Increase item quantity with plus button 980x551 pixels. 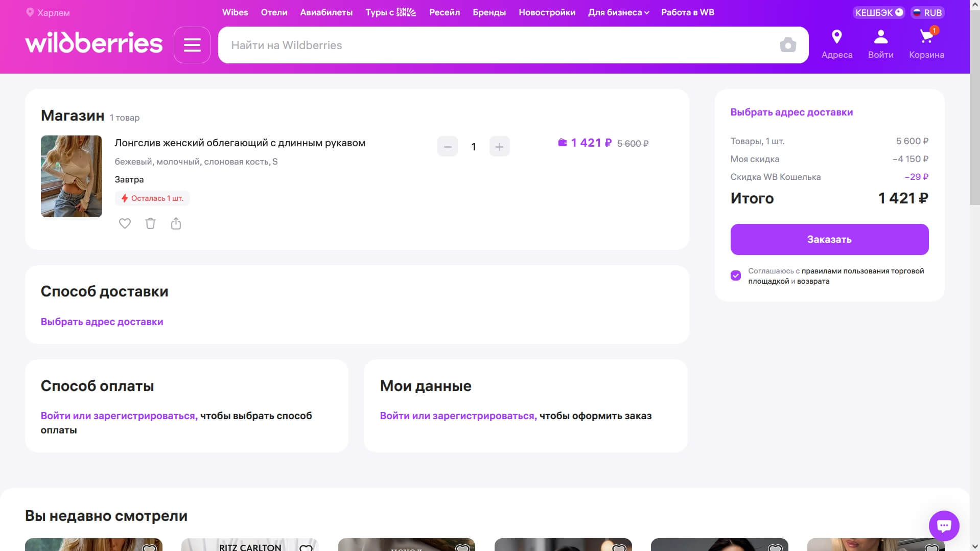tap(499, 147)
